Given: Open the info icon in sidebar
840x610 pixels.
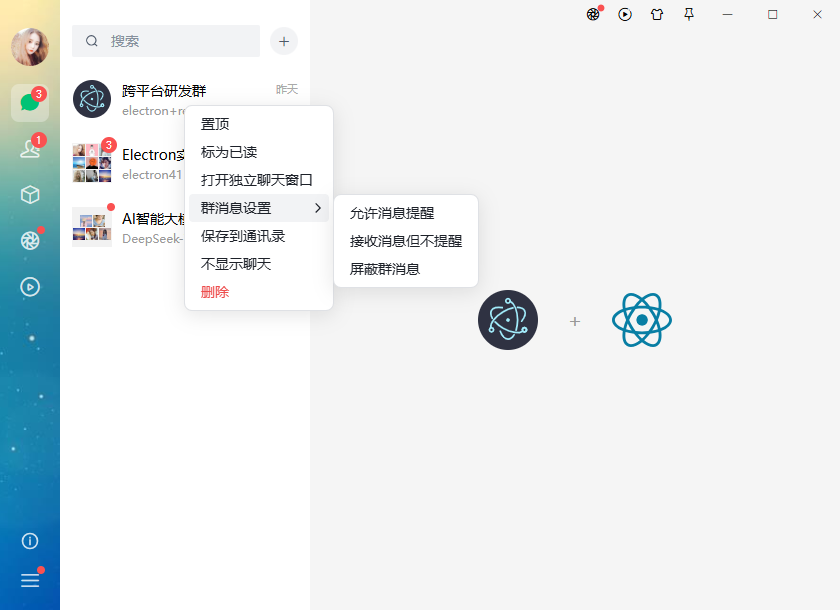Looking at the screenshot, I should 30,541.
